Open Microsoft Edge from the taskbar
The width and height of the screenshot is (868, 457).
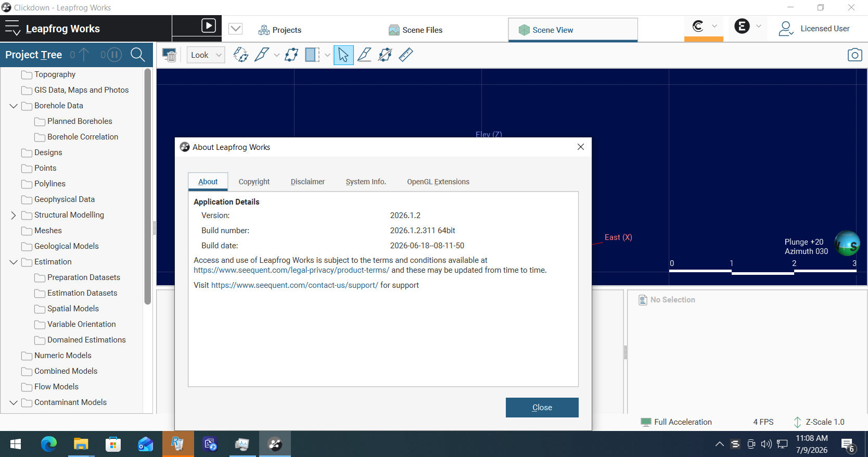(49, 444)
